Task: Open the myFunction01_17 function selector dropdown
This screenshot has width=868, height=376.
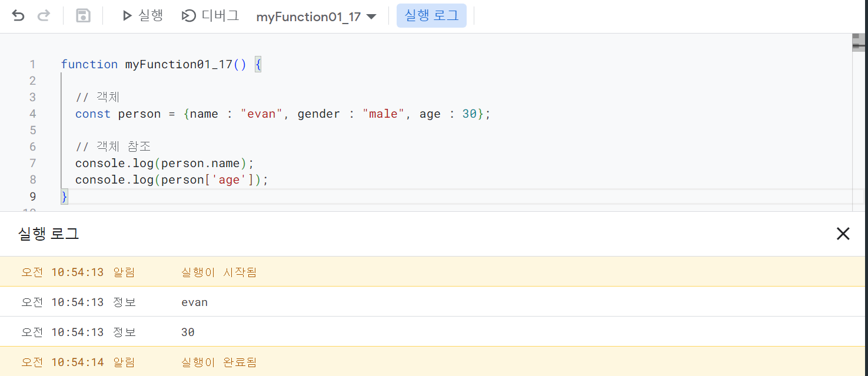Action: point(316,16)
